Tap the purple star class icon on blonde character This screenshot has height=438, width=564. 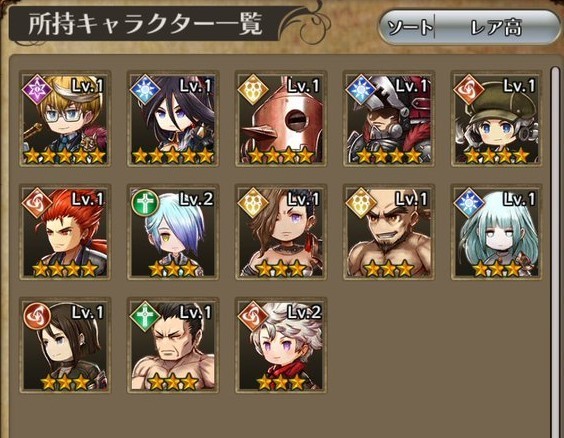(37, 89)
